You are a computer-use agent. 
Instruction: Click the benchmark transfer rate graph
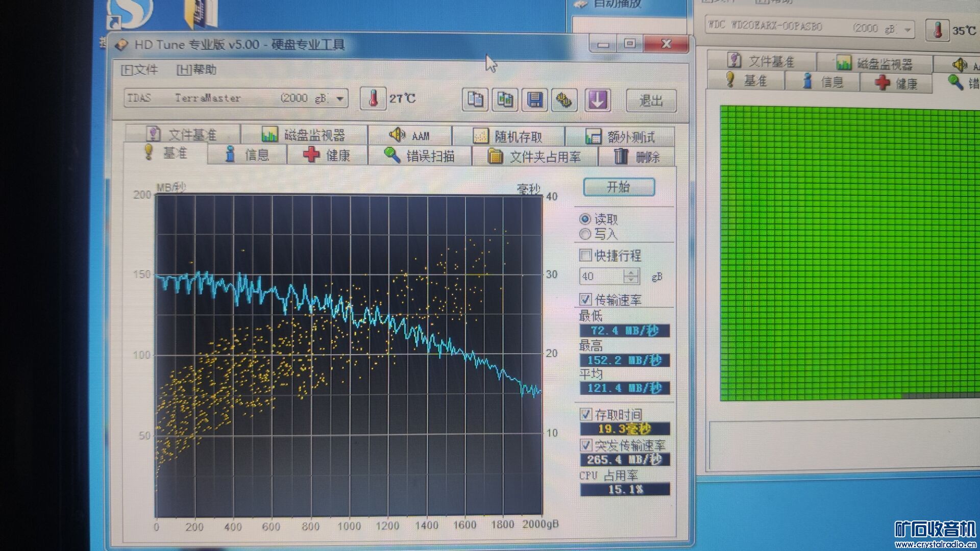click(x=349, y=356)
